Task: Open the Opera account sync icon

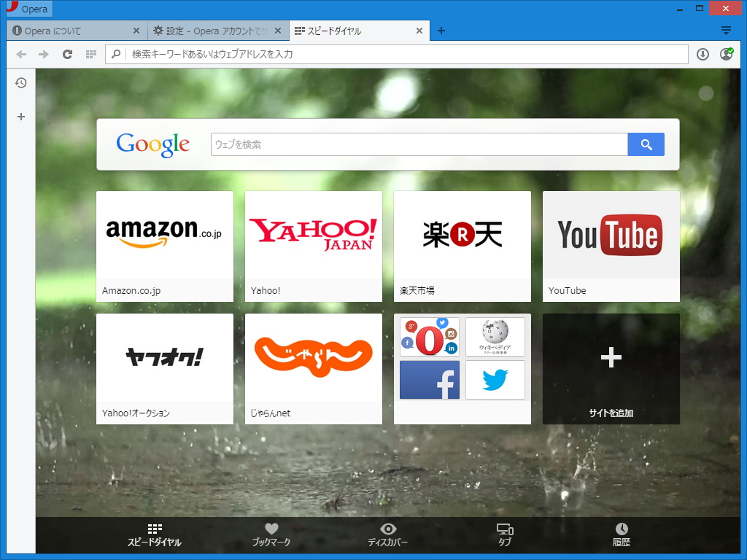Action: point(727,54)
